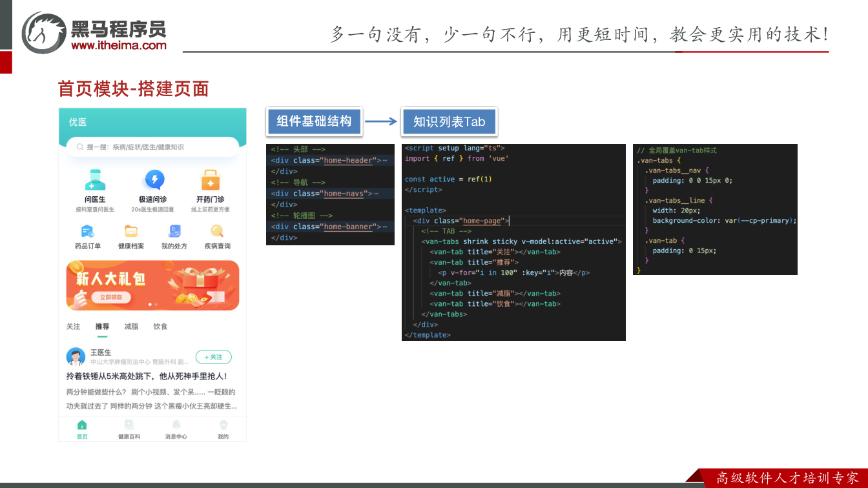Screen dimensions: 868x488
Task: Tap the 开药门诊 medicine box icon
Action: [x=211, y=180]
